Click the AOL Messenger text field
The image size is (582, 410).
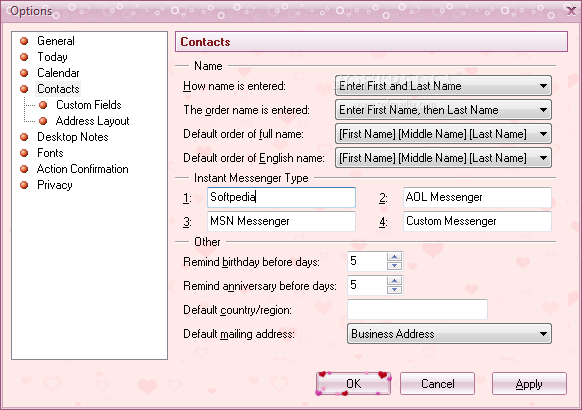pos(477,197)
